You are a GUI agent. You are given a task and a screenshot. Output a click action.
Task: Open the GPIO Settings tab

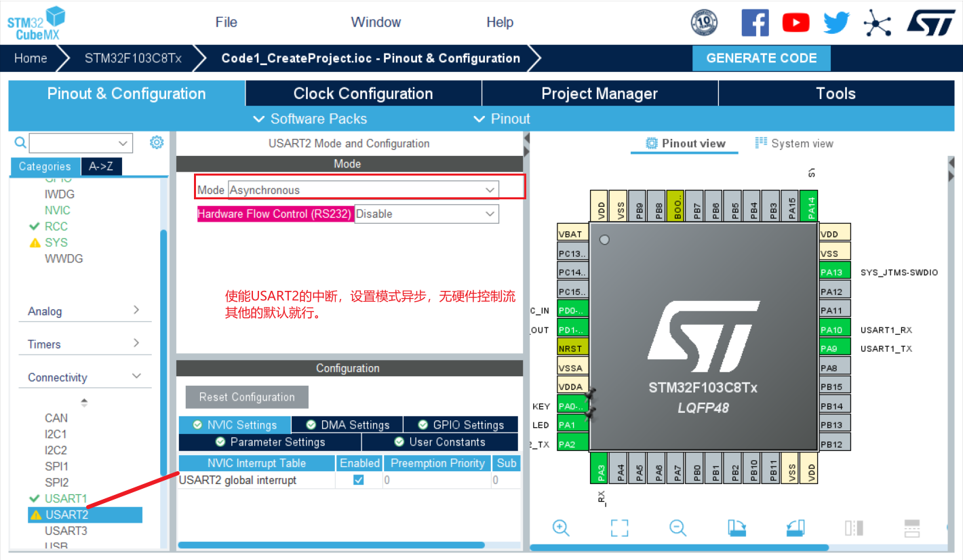point(462,425)
